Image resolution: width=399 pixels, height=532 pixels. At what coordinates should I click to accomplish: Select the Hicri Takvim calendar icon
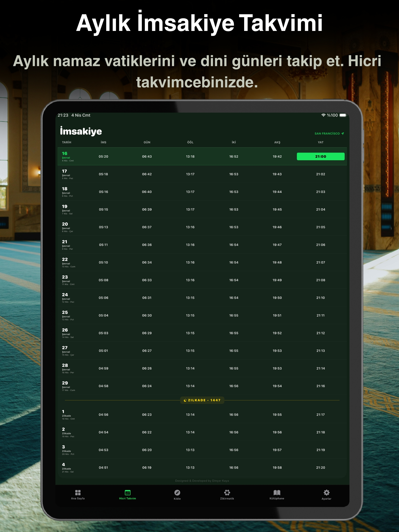coord(128,492)
